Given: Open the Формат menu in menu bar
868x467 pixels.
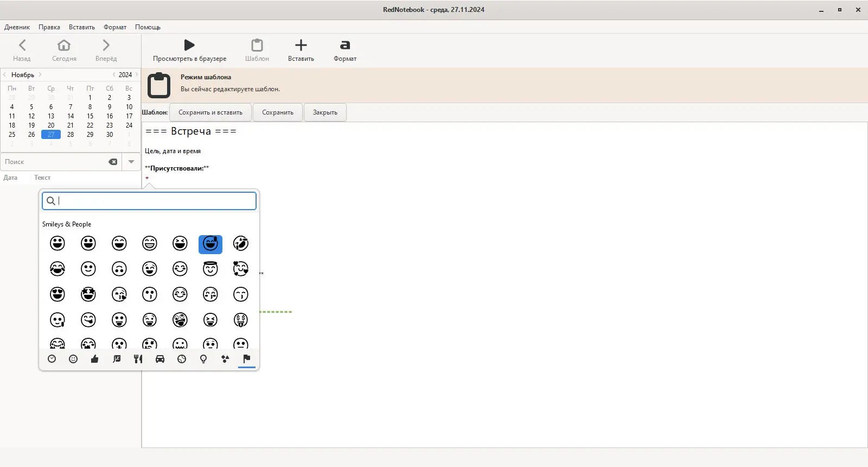Looking at the screenshot, I should pos(115,27).
